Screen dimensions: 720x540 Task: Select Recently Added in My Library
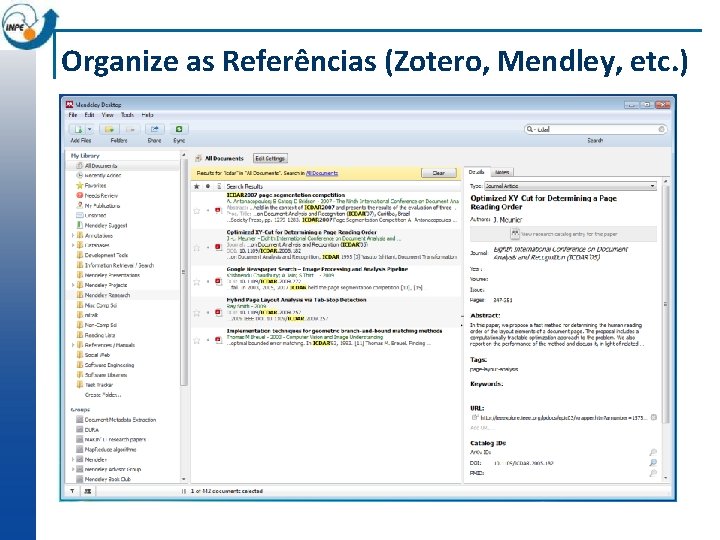click(x=103, y=175)
